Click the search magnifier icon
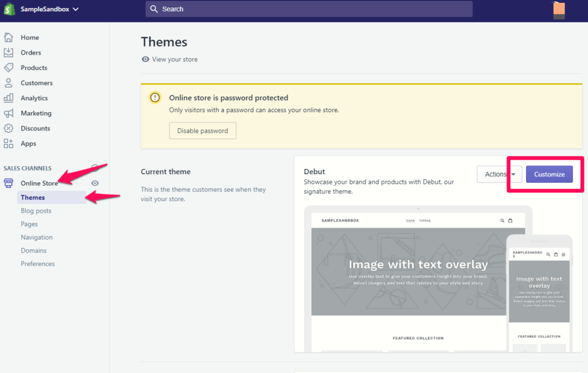 (x=154, y=9)
